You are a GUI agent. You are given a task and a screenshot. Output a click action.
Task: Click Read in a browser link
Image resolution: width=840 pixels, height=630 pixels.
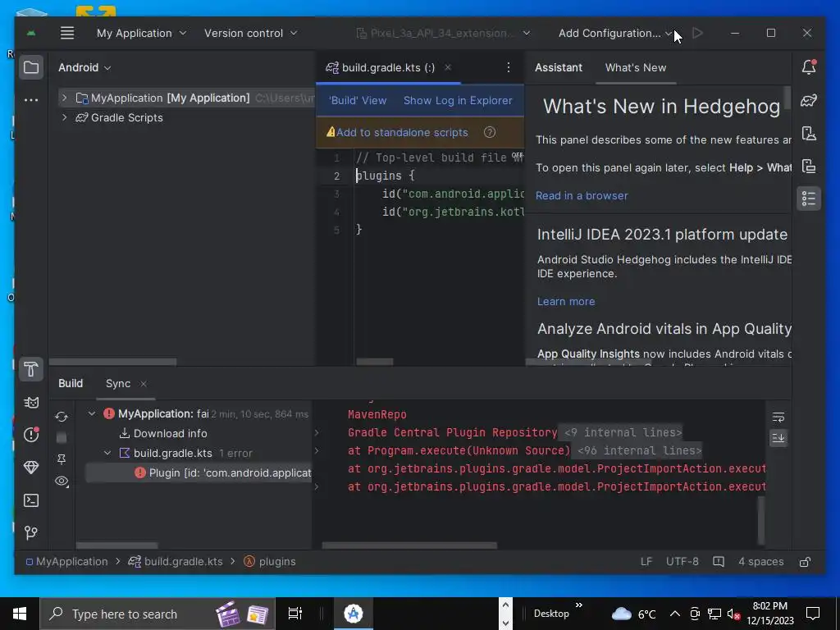click(x=582, y=195)
